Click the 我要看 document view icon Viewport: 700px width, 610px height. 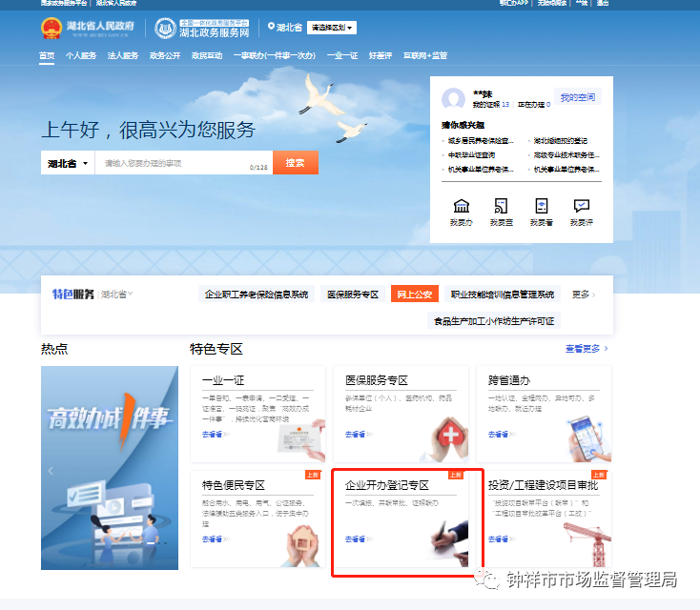click(541, 206)
